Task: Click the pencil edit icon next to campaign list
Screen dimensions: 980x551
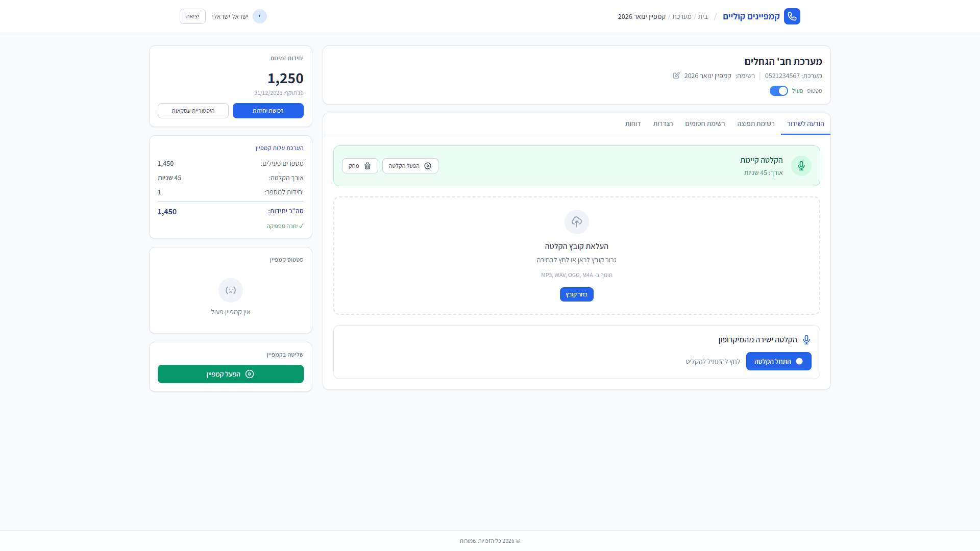Action: point(676,76)
